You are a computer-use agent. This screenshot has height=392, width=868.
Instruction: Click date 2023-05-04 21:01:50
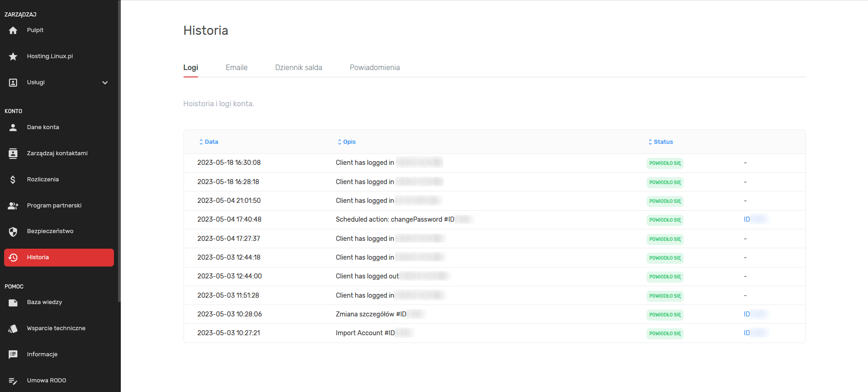(x=229, y=201)
